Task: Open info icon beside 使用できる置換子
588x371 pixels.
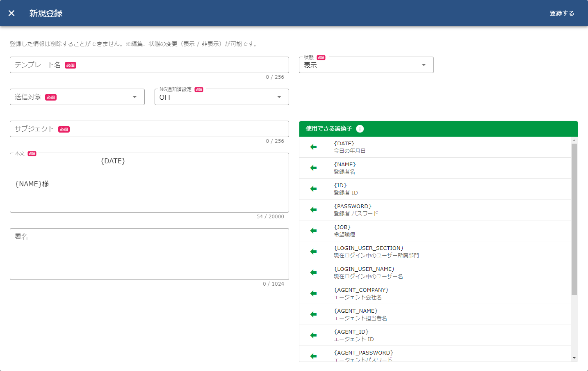Action: (360, 129)
